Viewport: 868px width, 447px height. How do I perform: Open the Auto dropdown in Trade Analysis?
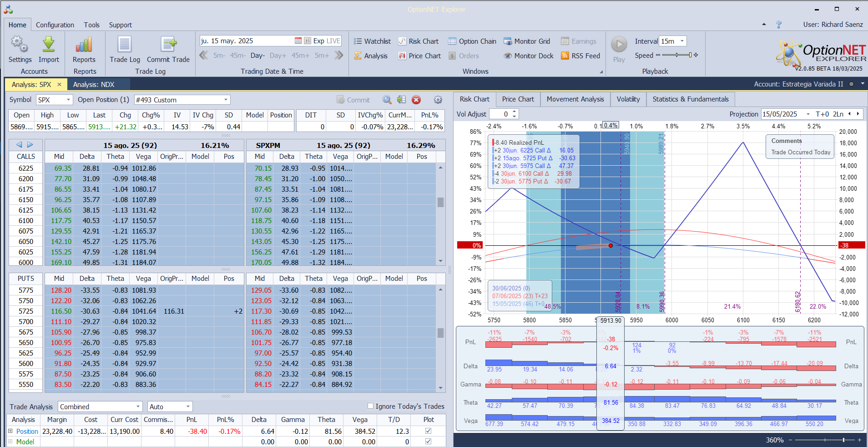click(188, 406)
